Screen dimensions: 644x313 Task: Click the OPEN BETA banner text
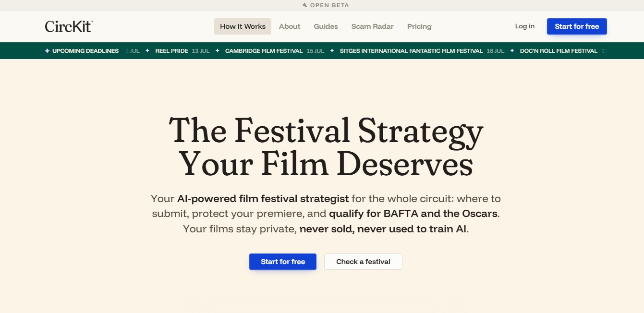(329, 5)
